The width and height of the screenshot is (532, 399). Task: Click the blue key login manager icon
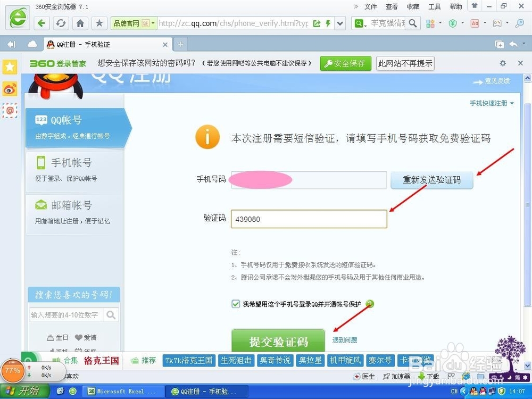(x=519, y=23)
